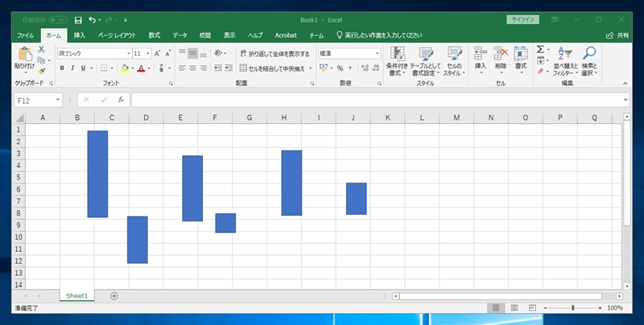Click the Copy icon in the clipboard group
This screenshot has width=644, height=325.
(x=41, y=60)
